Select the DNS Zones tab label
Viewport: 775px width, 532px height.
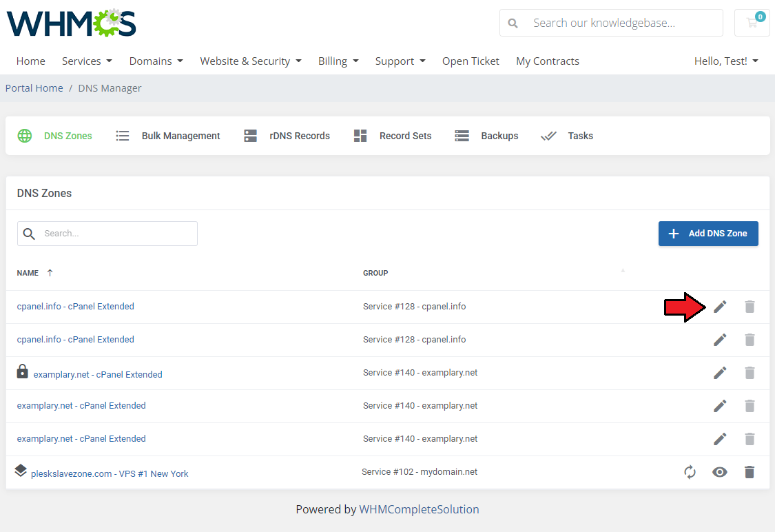click(68, 136)
